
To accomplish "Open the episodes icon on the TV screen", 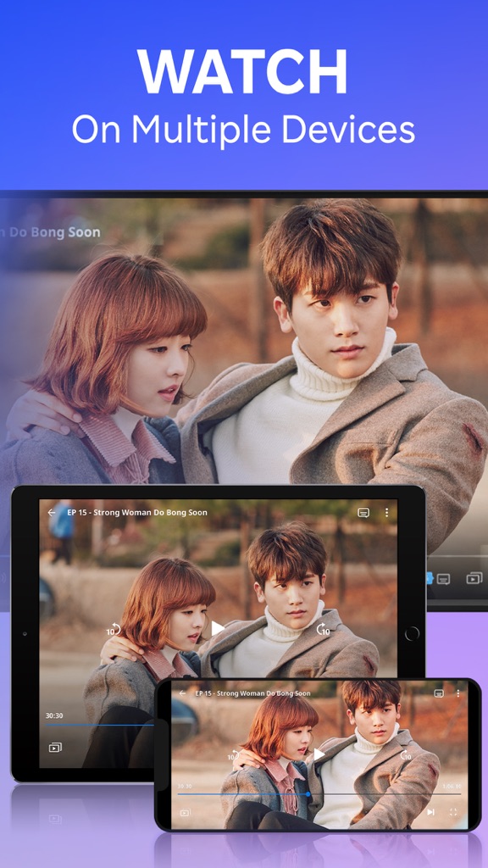I will pyautogui.click(x=474, y=579).
